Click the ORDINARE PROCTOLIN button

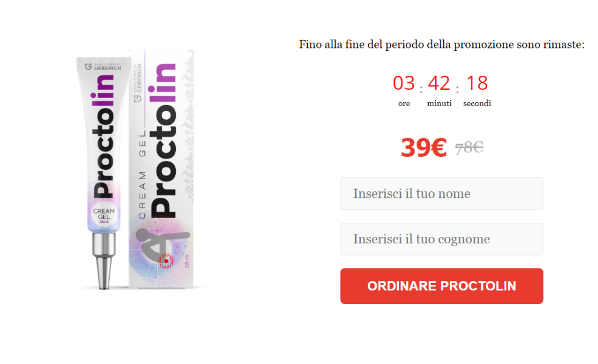441,286
